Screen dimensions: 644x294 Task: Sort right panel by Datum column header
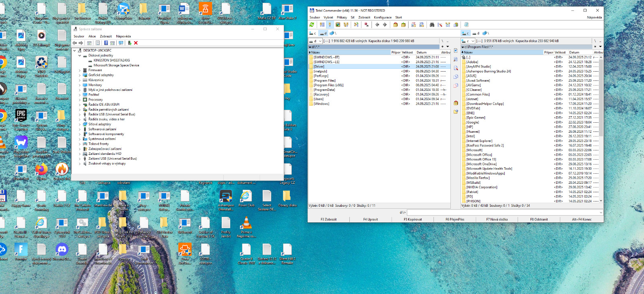(x=580, y=52)
